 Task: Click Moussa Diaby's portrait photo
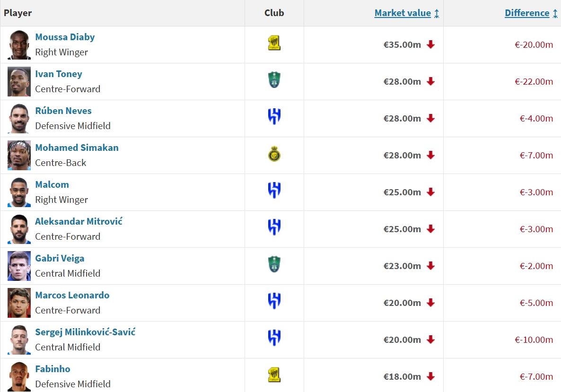click(19, 45)
